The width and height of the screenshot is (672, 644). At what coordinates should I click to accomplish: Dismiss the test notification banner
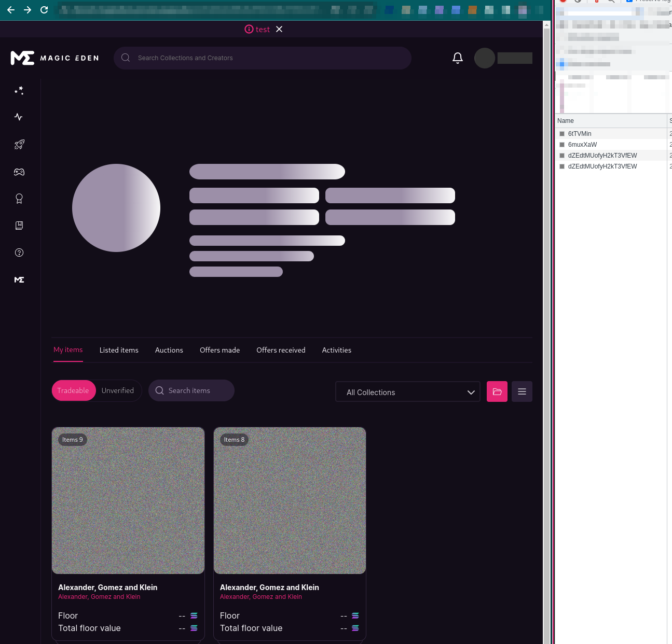pos(279,30)
